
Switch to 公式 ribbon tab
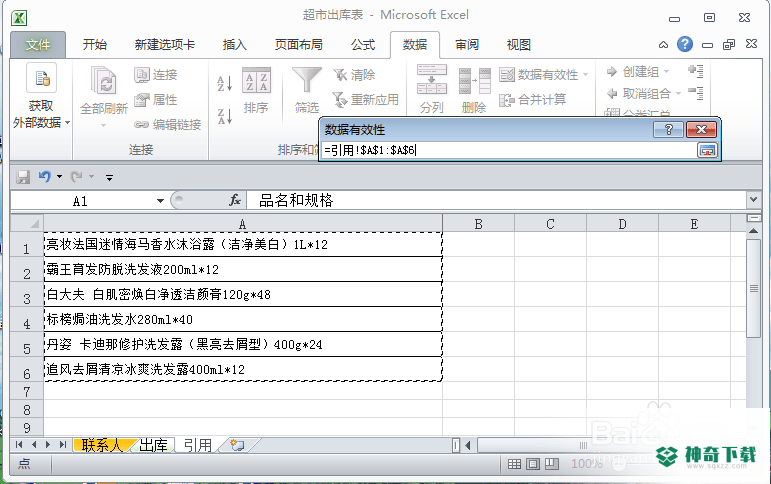(x=363, y=45)
